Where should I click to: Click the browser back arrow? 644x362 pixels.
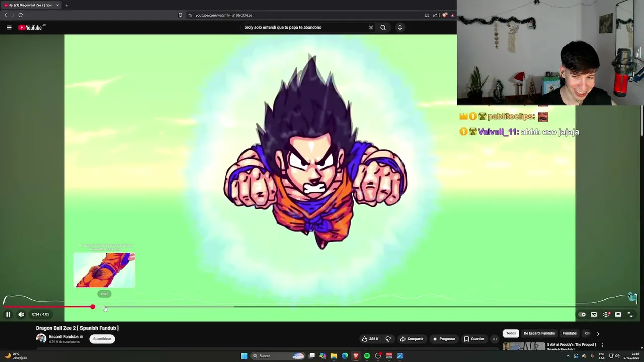(6, 15)
